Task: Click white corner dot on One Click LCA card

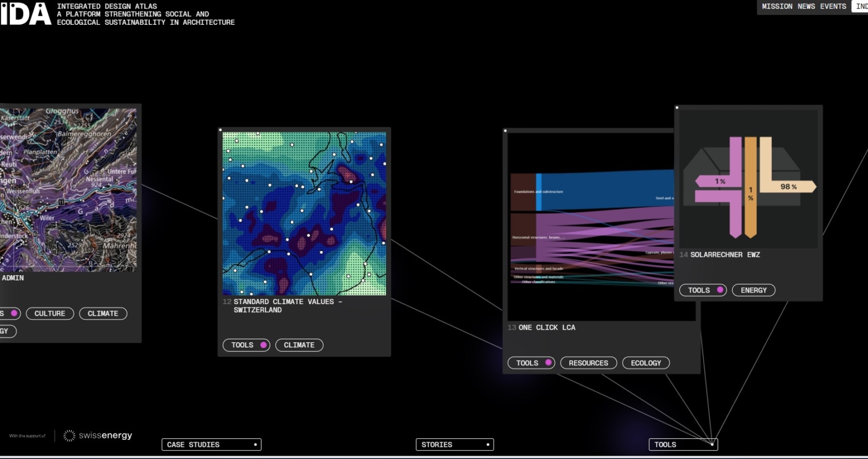Action: click(505, 131)
